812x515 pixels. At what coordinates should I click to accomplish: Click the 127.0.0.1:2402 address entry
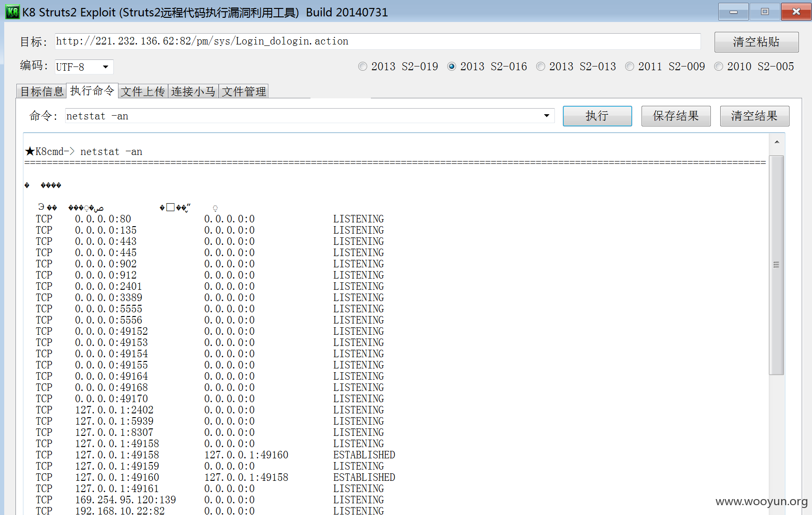tap(114, 410)
